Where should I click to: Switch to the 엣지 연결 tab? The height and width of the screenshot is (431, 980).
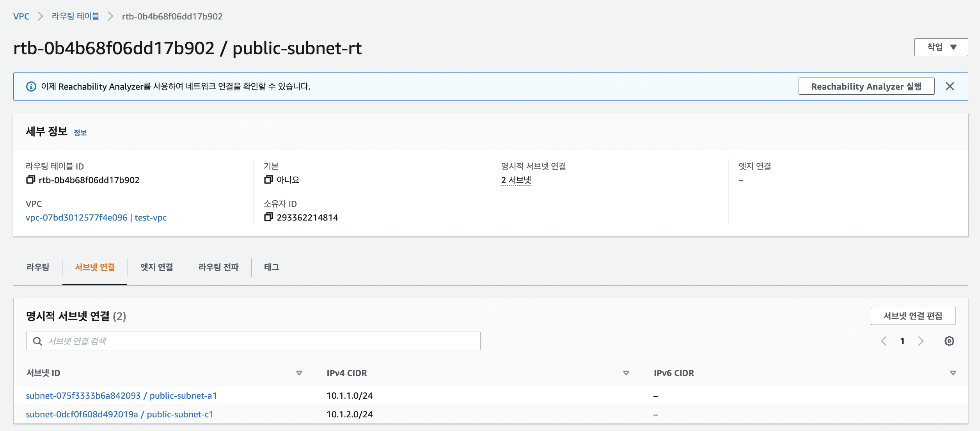click(x=156, y=267)
